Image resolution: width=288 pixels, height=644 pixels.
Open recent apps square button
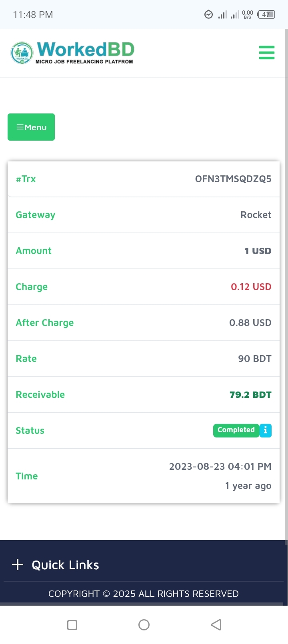coord(72,625)
